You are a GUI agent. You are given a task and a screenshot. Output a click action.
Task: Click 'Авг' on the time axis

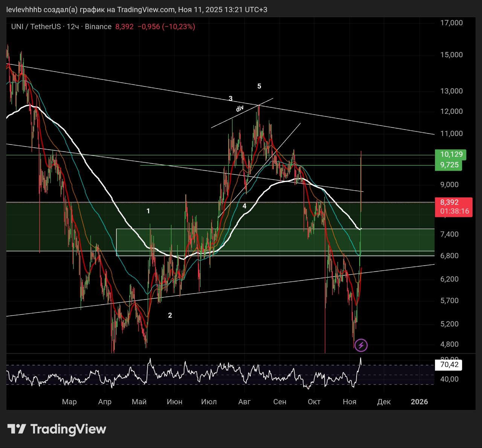[245, 402]
